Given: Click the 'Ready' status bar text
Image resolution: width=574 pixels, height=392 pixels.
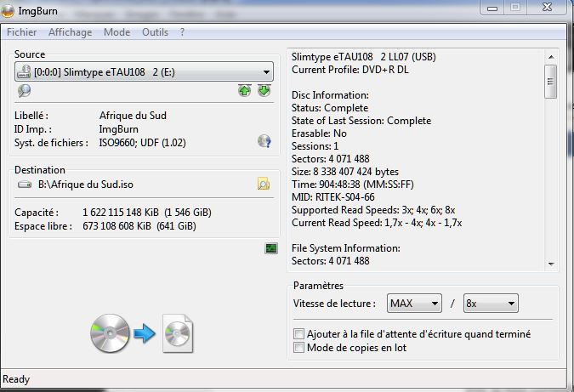Looking at the screenshot, I should pos(16,379).
